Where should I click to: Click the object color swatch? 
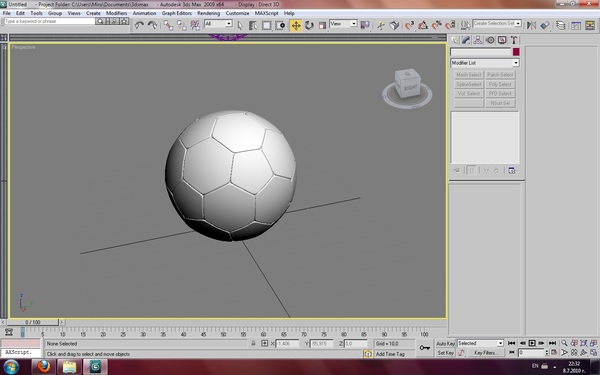click(x=516, y=52)
